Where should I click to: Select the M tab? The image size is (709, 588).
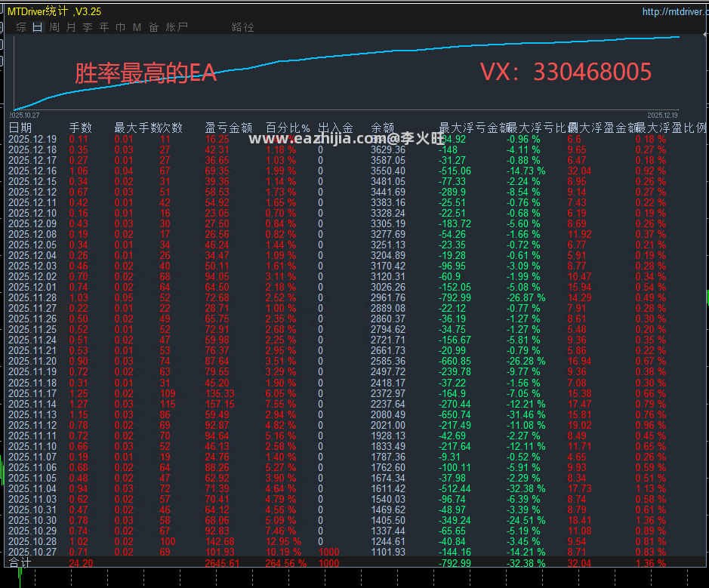pos(137,27)
